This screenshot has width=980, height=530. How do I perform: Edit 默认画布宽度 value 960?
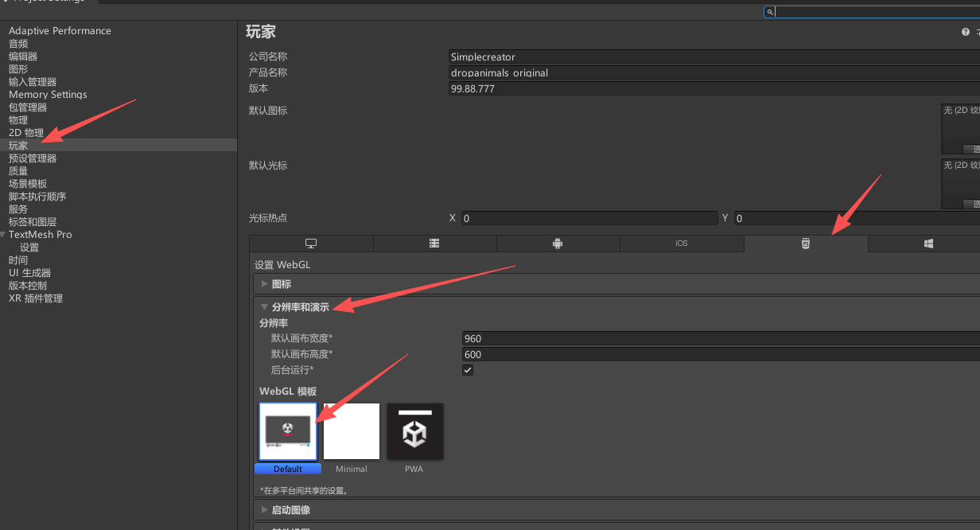721,338
